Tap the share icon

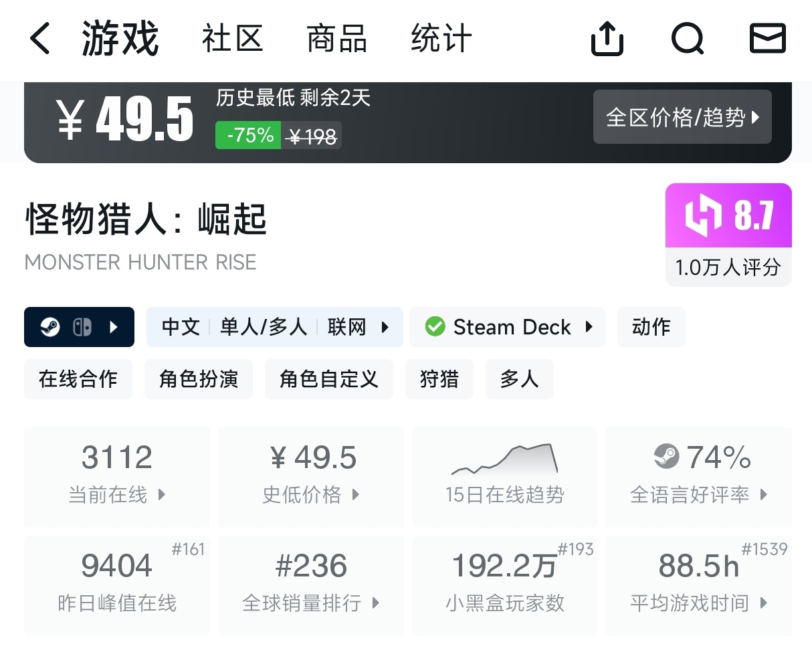pyautogui.click(x=607, y=39)
